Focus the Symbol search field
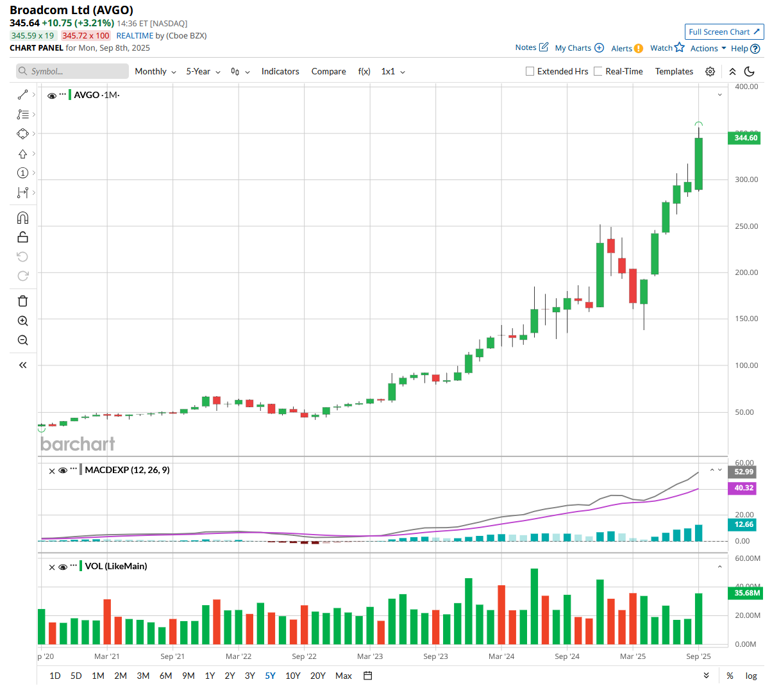The image size is (772, 700). tap(72, 71)
